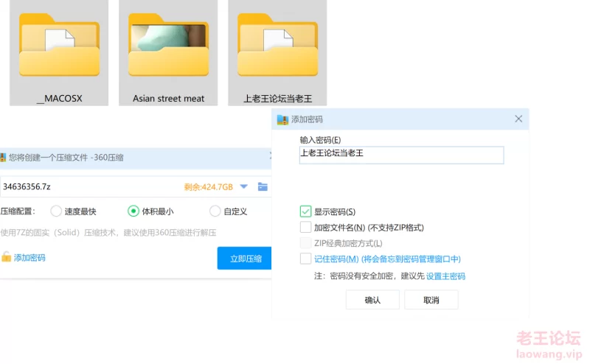Click the 输入密码 password input field
The image size is (590, 364).
(401, 155)
